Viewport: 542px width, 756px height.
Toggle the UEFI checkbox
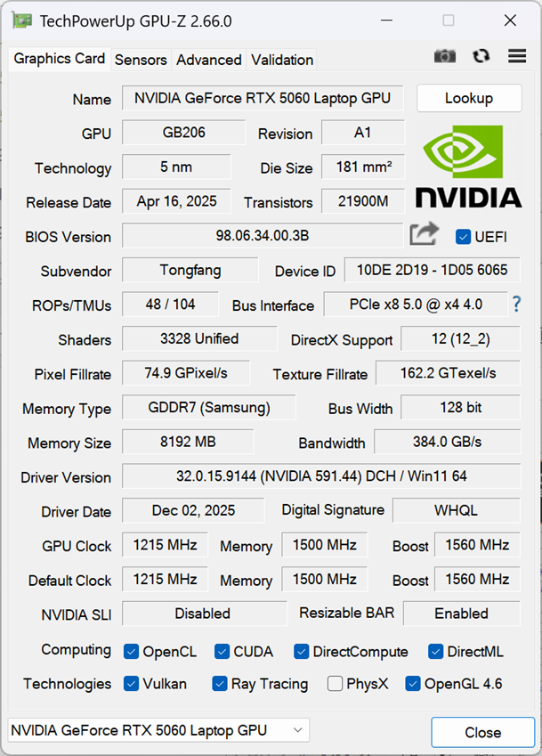coord(463,237)
